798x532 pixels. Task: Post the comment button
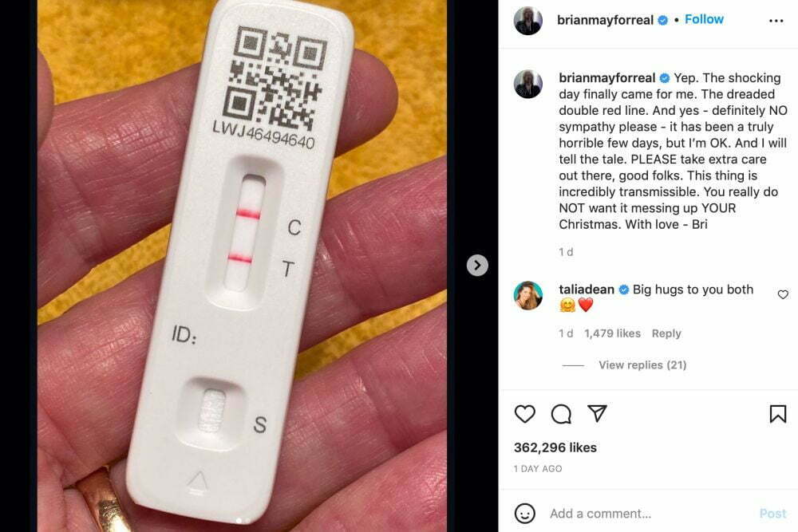point(772,514)
